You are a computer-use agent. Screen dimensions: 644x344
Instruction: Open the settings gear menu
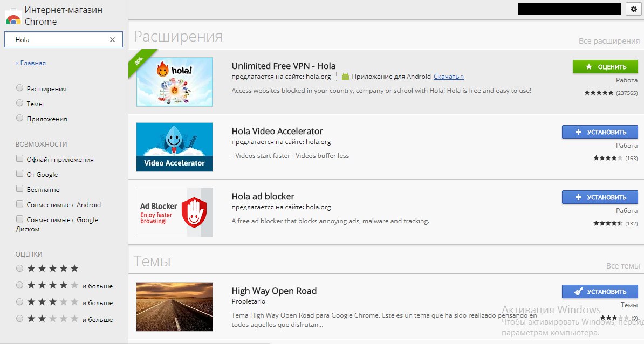pos(634,9)
